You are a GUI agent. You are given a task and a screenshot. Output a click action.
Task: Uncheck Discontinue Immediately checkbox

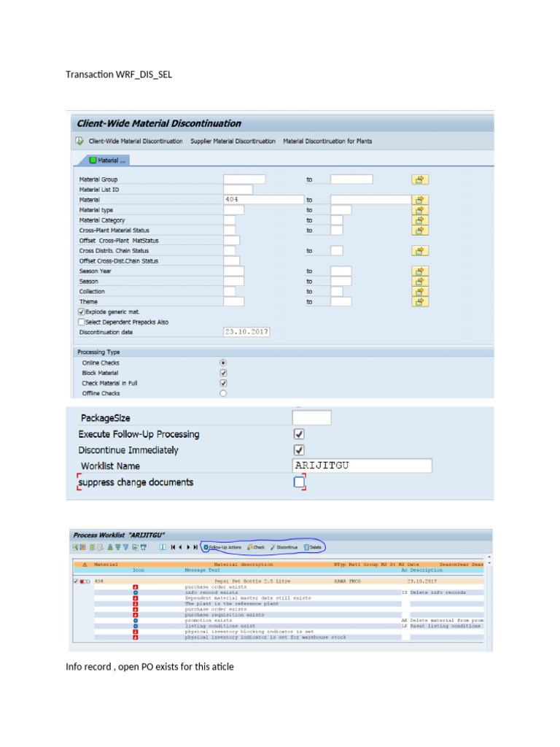click(299, 450)
